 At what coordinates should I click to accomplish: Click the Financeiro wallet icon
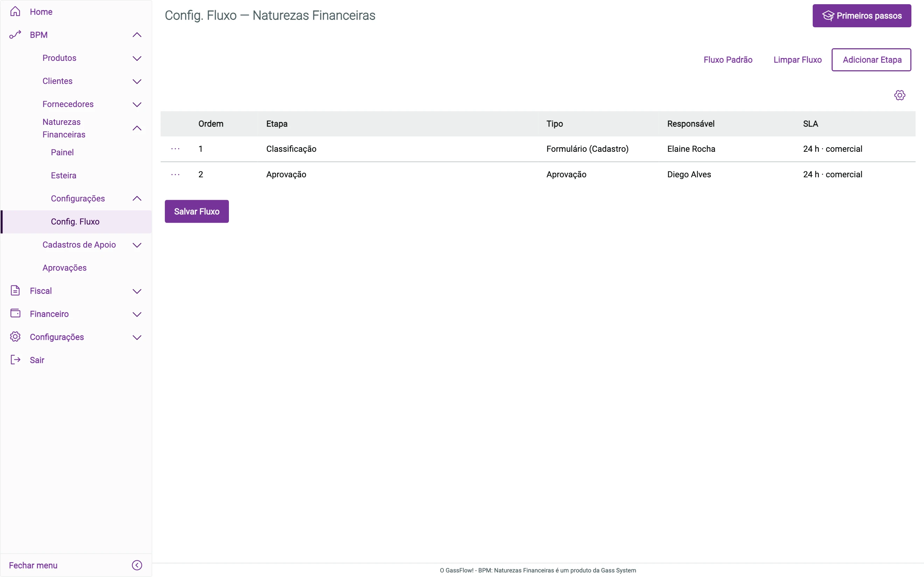[x=15, y=313]
